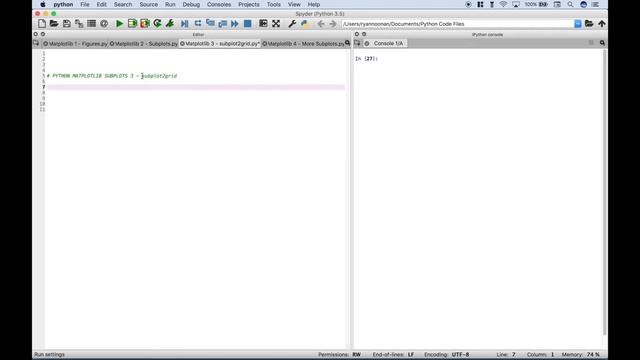Image resolution: width=640 pixels, height=360 pixels.
Task: Switch to Matplotlib 4 - More Subplots.py tab
Action: [x=303, y=43]
